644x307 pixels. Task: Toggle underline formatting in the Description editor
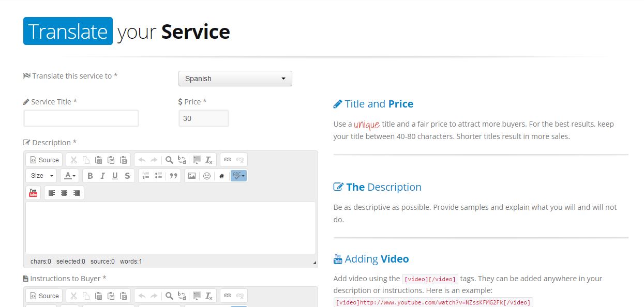(115, 176)
